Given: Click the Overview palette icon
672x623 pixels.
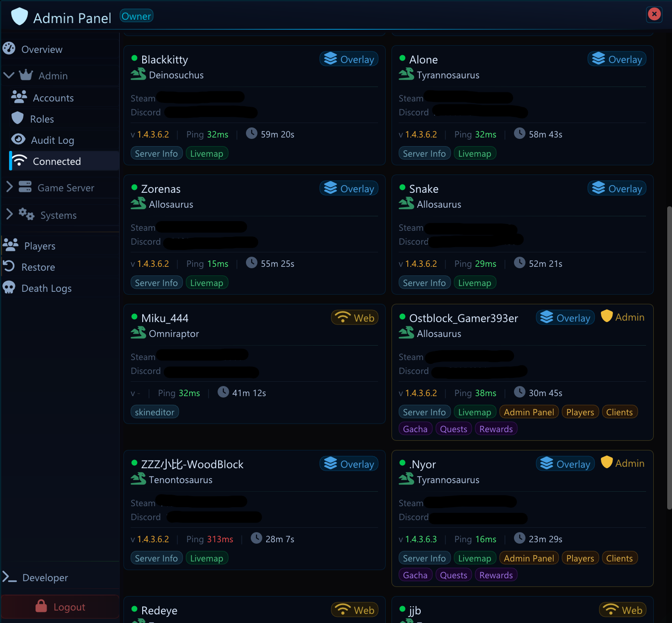Looking at the screenshot, I should point(9,48).
